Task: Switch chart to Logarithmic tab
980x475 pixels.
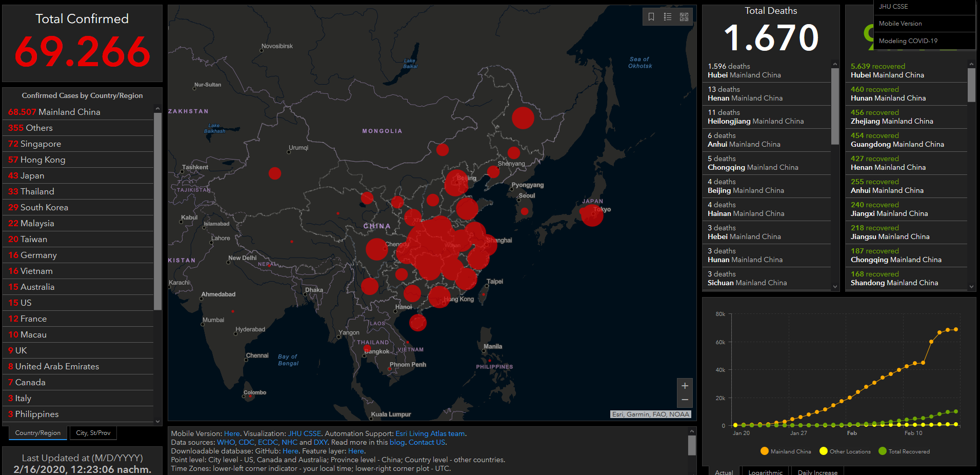Action: click(x=765, y=472)
